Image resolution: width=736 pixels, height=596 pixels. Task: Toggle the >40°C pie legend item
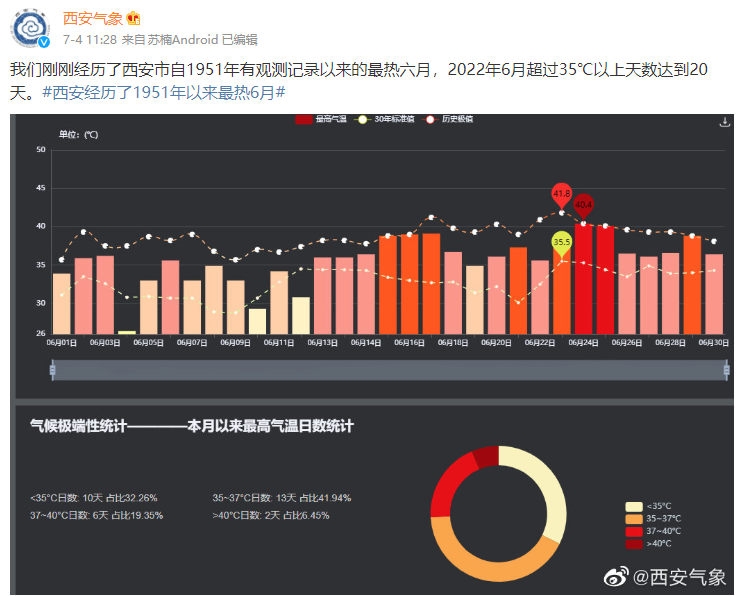(x=648, y=544)
